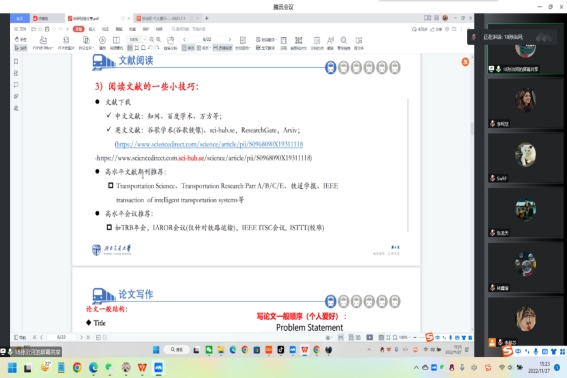Open the 100% zoom level dropdown
567x378 pixels.
point(136,39)
